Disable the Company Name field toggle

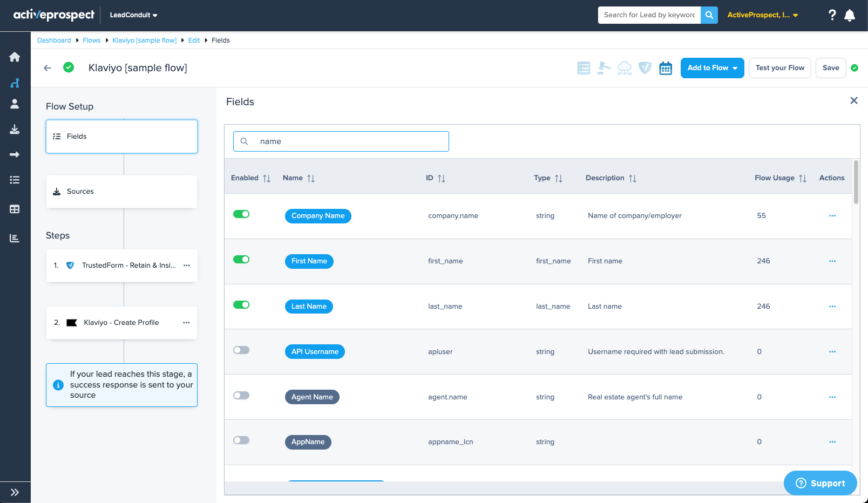241,214
